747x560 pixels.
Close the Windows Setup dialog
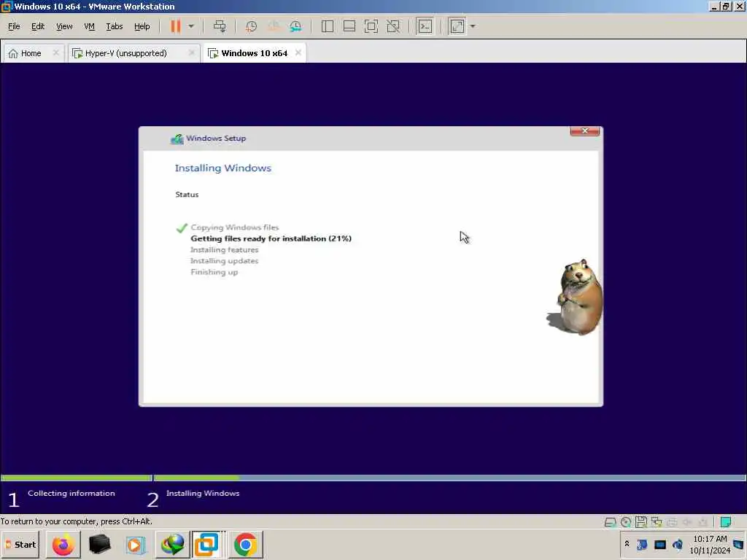pyautogui.click(x=584, y=131)
